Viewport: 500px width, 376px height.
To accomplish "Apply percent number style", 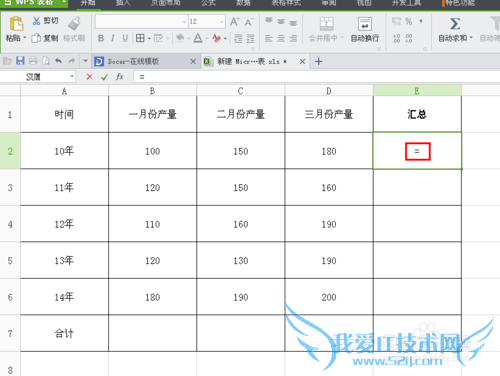I will coord(409,22).
